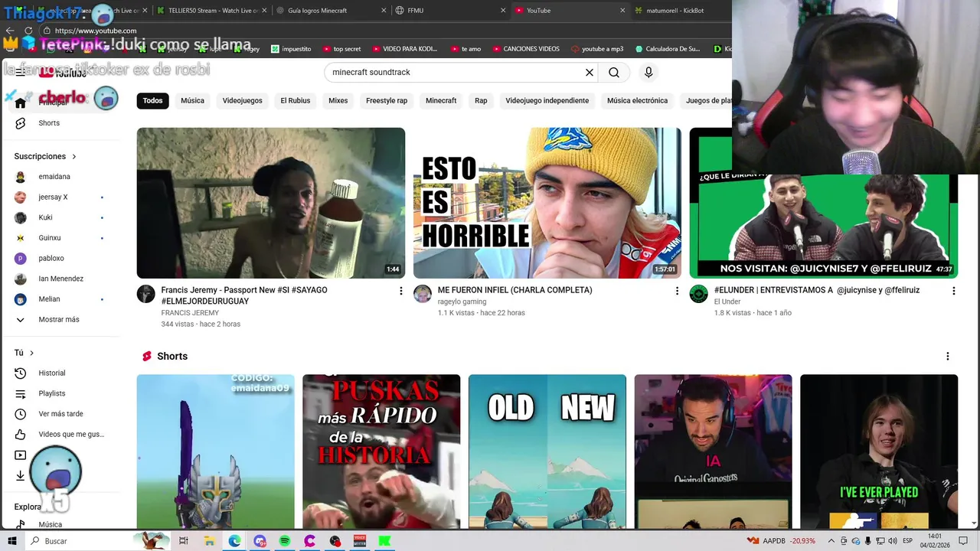Click the El Under channel avatar
The width and height of the screenshot is (980, 551).
point(699,294)
